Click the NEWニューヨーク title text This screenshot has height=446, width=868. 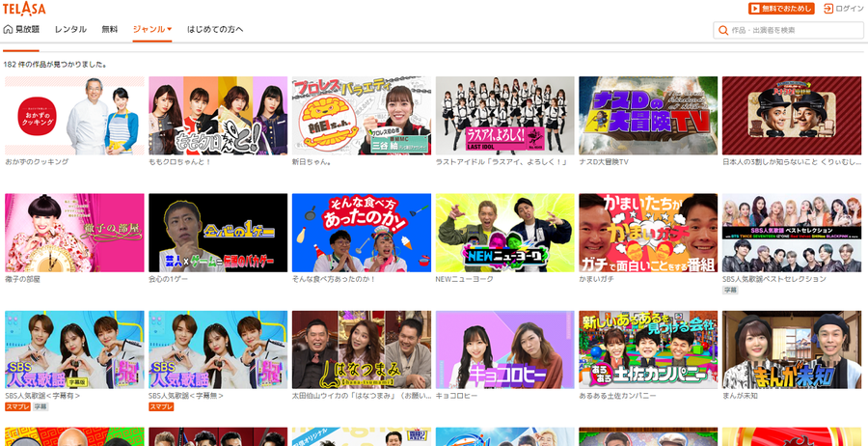click(x=465, y=279)
